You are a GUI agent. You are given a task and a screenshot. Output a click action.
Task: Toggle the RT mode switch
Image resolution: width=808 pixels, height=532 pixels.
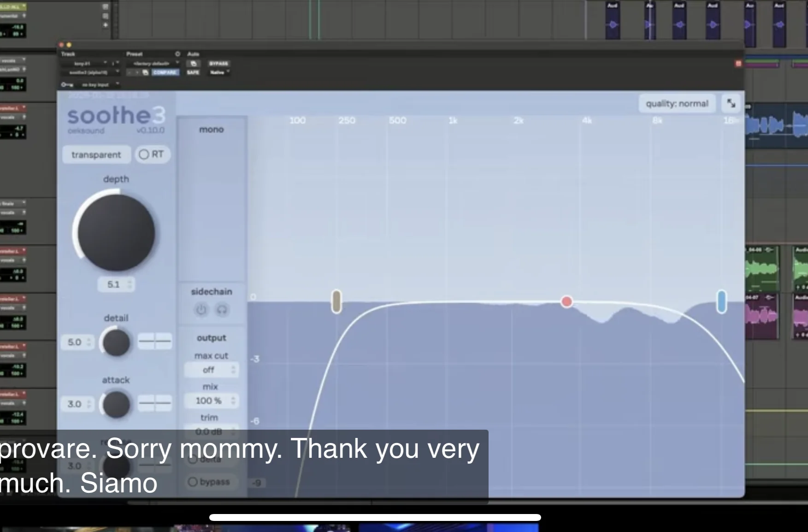click(x=152, y=154)
